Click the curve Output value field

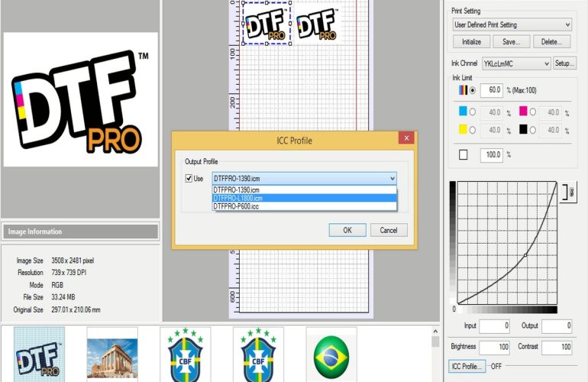(557, 326)
